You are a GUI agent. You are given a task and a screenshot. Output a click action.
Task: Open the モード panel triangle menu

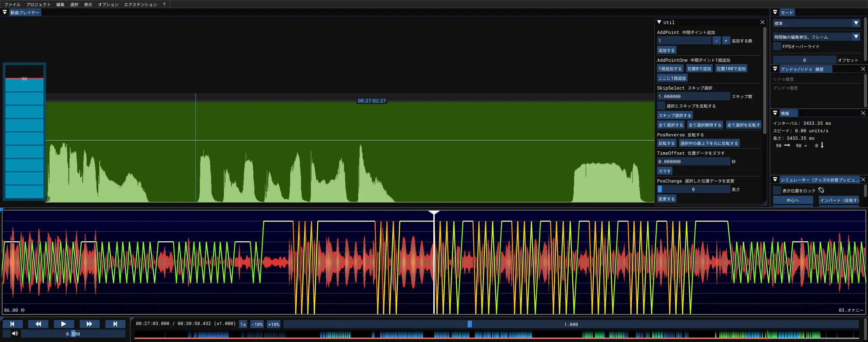(x=775, y=12)
